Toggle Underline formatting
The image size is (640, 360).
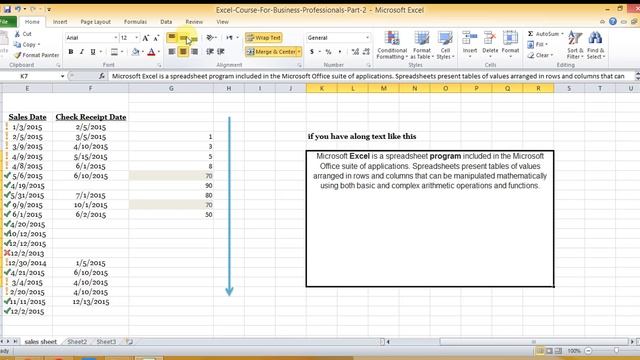point(93,52)
